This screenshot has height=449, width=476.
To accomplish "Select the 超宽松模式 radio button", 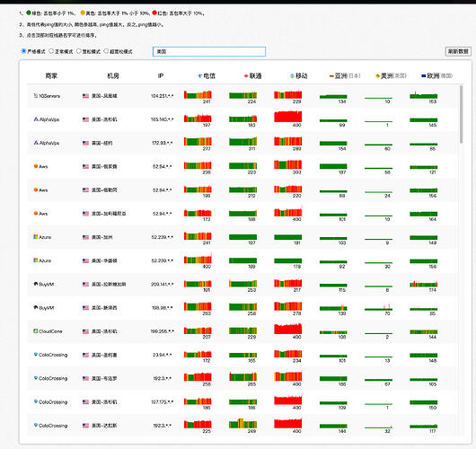I will 106,51.
